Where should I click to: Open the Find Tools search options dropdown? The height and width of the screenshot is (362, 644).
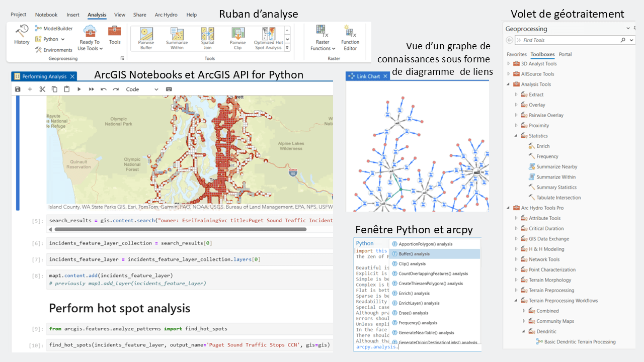631,40
